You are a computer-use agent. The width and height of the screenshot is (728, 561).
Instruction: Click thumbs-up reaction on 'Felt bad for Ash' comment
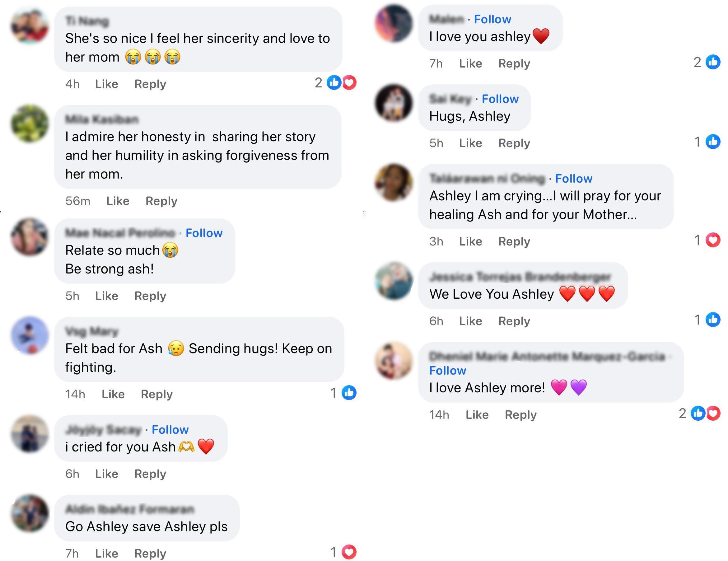(x=349, y=393)
